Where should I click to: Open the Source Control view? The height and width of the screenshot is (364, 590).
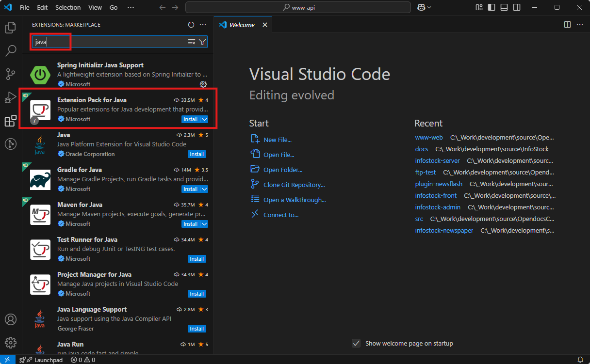pyautogui.click(x=10, y=74)
